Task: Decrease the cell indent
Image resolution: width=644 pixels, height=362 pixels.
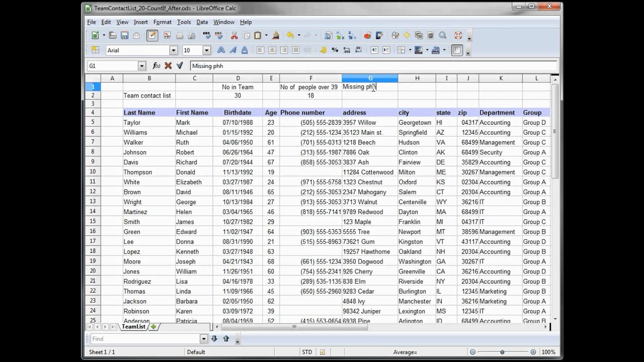Action: pos(374,50)
